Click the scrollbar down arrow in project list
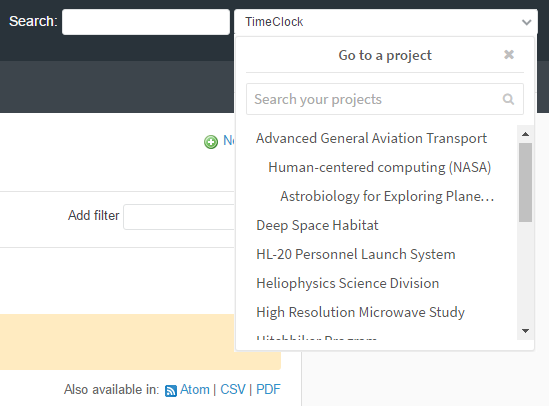Image resolution: width=549 pixels, height=406 pixels. [x=525, y=331]
